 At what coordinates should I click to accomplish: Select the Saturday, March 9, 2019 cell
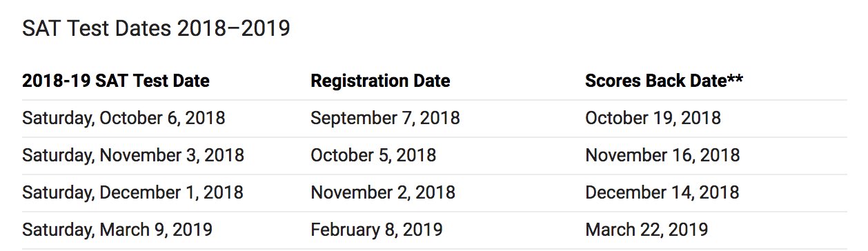(117, 230)
